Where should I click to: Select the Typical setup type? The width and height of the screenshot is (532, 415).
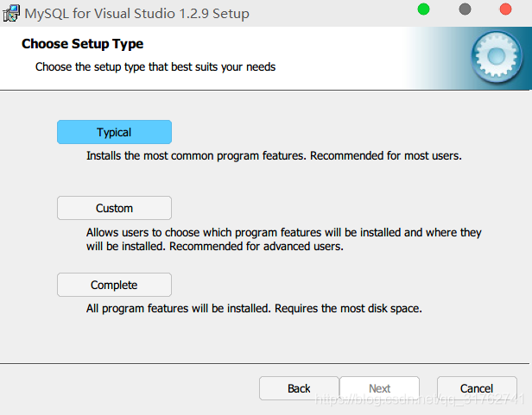tap(114, 132)
